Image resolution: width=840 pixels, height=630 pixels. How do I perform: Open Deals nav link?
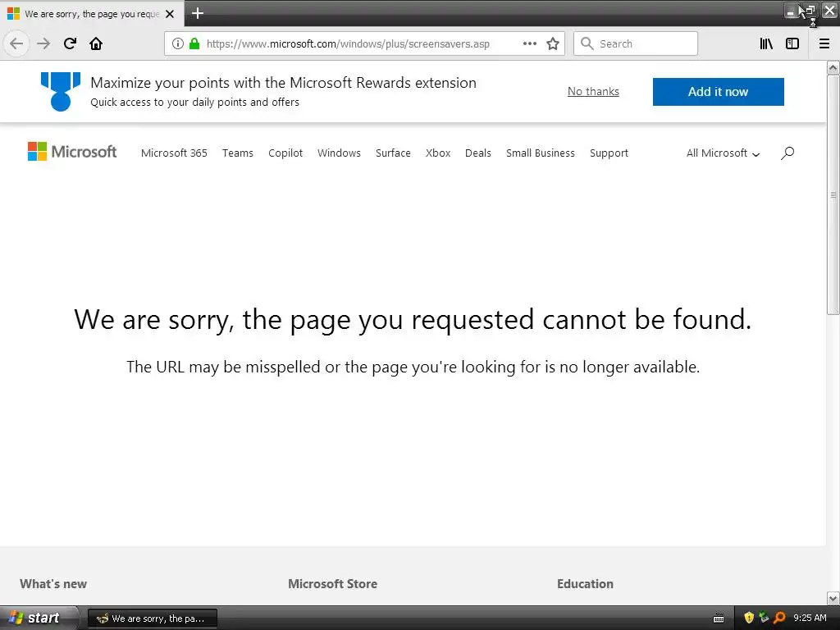478,153
